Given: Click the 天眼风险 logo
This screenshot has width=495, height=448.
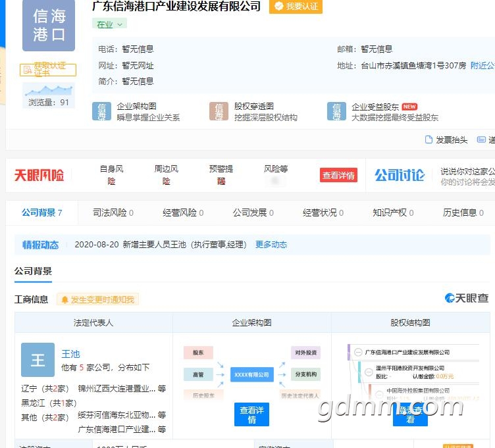Looking at the screenshot, I should point(39,176).
